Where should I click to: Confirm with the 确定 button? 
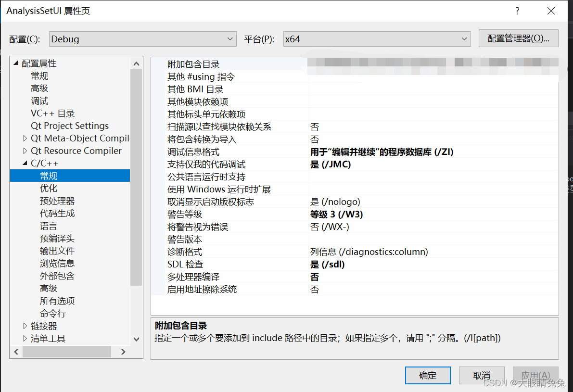point(428,375)
